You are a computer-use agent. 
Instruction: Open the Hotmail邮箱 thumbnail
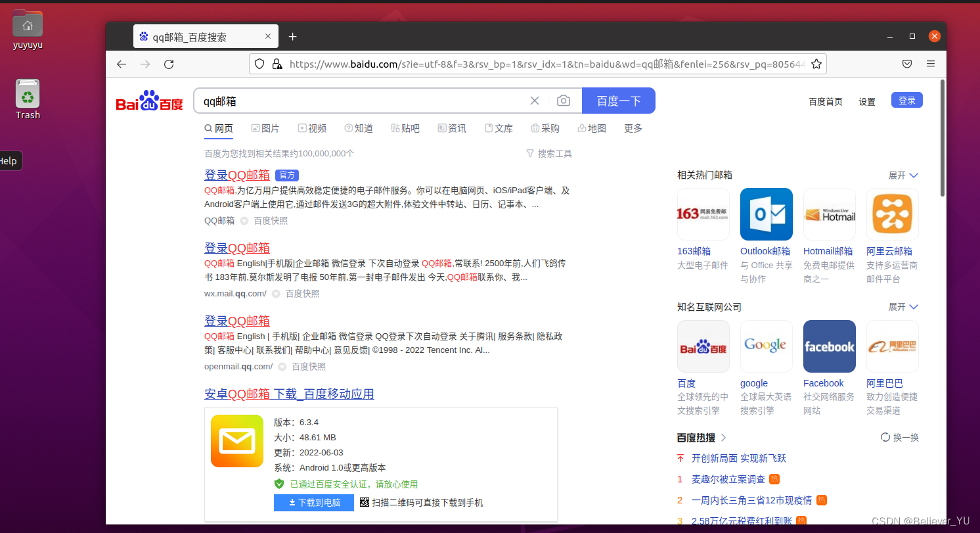click(829, 214)
